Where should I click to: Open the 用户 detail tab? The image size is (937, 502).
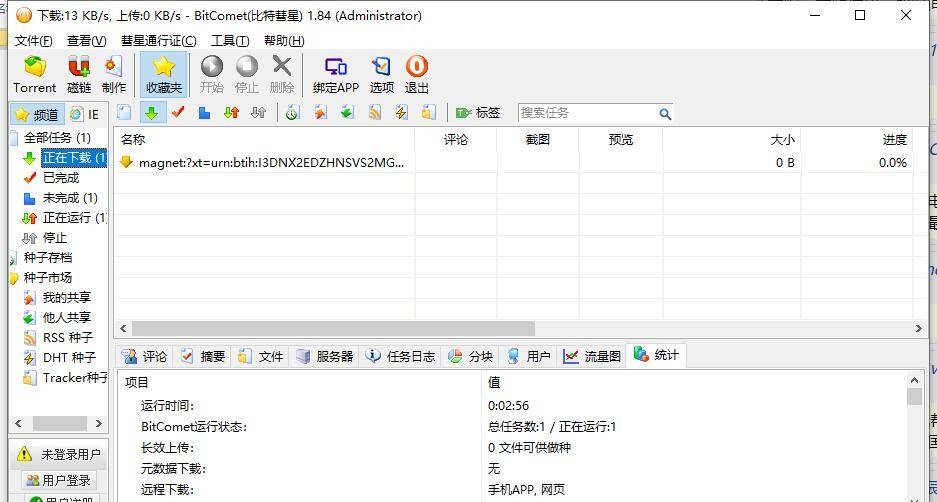click(x=529, y=356)
